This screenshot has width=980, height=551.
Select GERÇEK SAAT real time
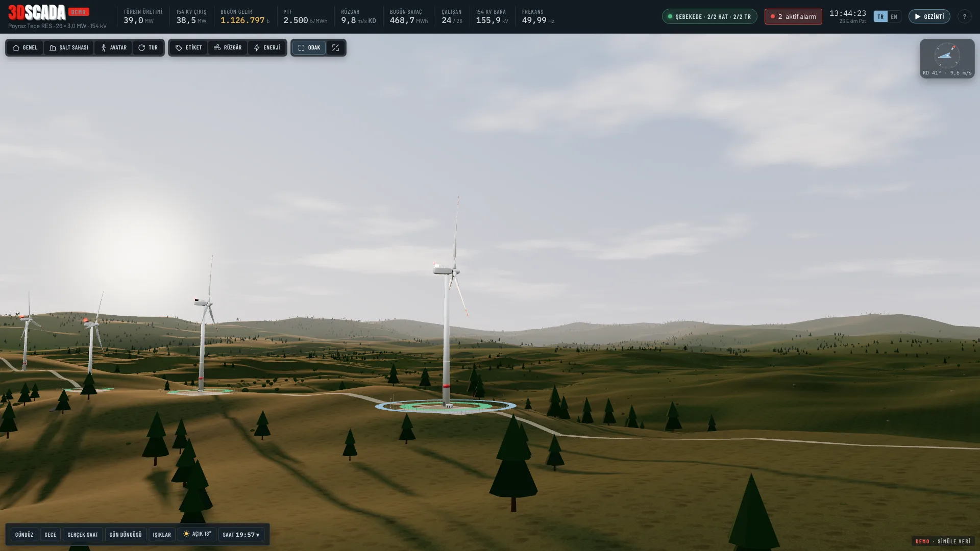pos(83,534)
